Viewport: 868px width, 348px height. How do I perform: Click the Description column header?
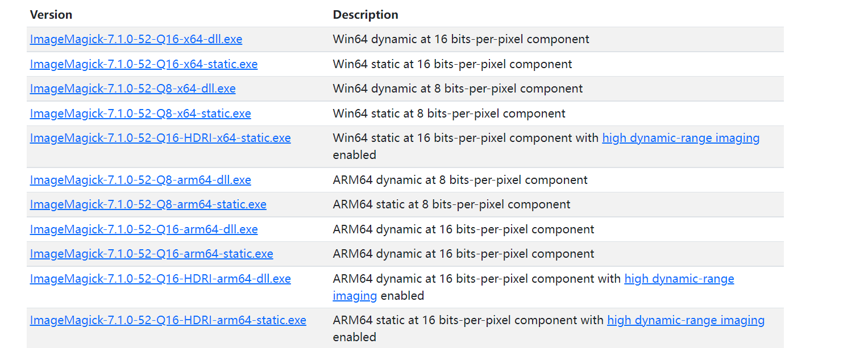click(366, 15)
